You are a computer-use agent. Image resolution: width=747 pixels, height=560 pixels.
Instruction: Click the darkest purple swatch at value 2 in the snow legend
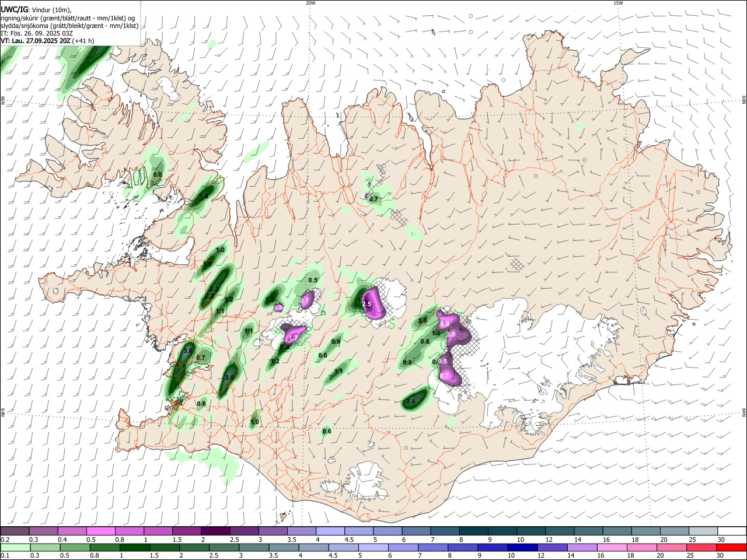[215, 531]
